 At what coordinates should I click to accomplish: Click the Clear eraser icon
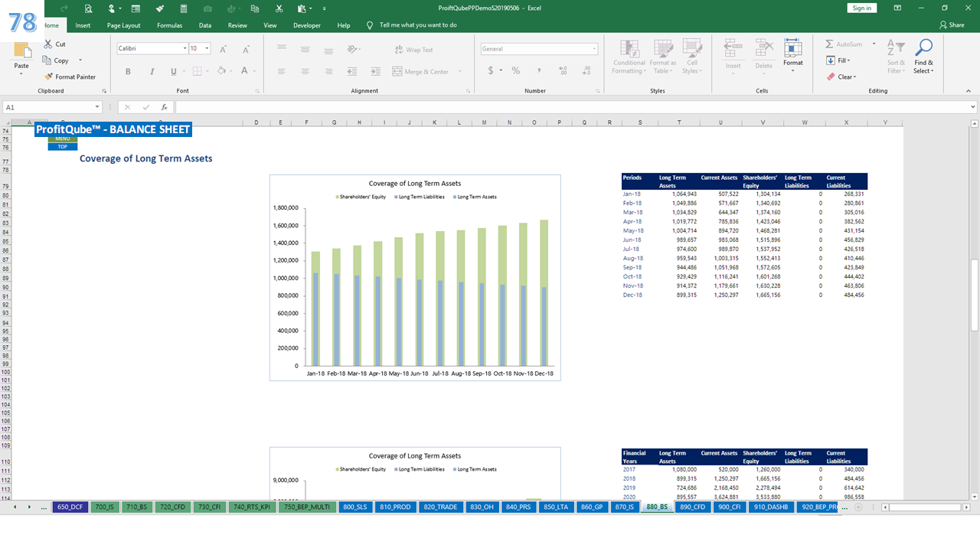pyautogui.click(x=831, y=77)
